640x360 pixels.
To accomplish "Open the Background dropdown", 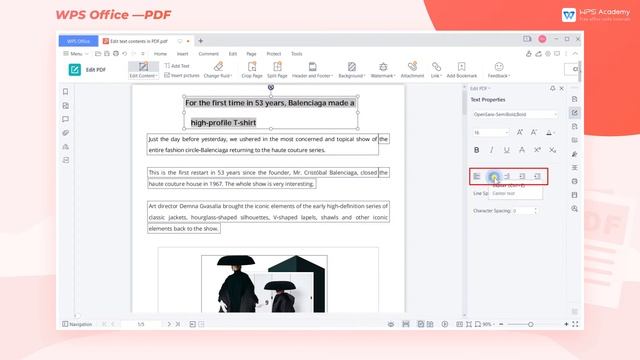I will click(x=351, y=70).
